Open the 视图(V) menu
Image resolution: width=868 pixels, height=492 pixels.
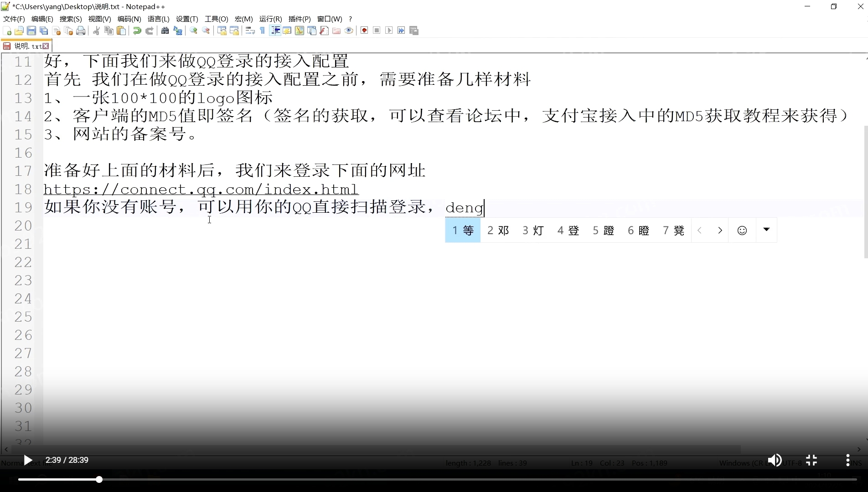click(100, 19)
